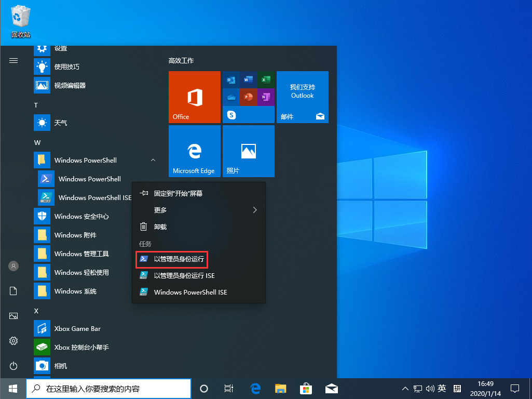
Task: Click the power icon in the sidebar
Action: pos(14,366)
